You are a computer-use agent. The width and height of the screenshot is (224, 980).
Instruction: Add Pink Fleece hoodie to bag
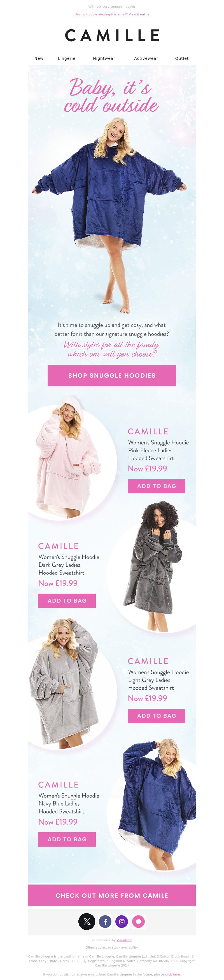coord(157,486)
